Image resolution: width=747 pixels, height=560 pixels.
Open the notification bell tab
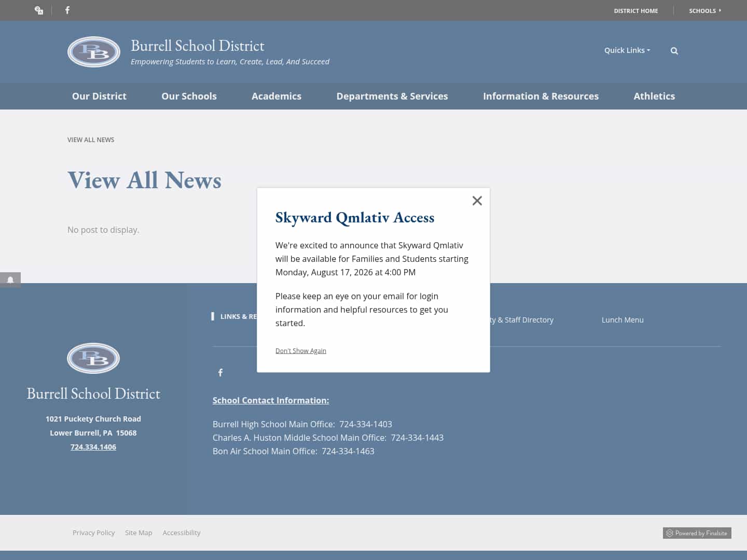(x=10, y=280)
